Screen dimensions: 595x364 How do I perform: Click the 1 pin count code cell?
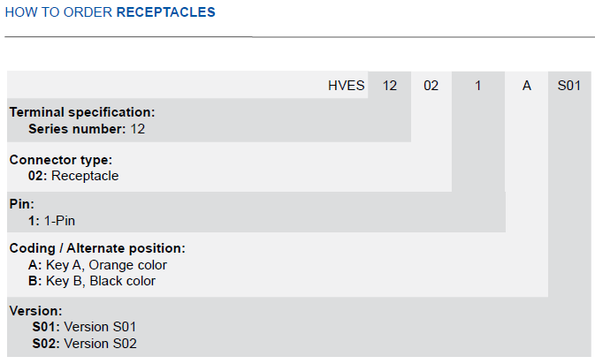point(478,86)
